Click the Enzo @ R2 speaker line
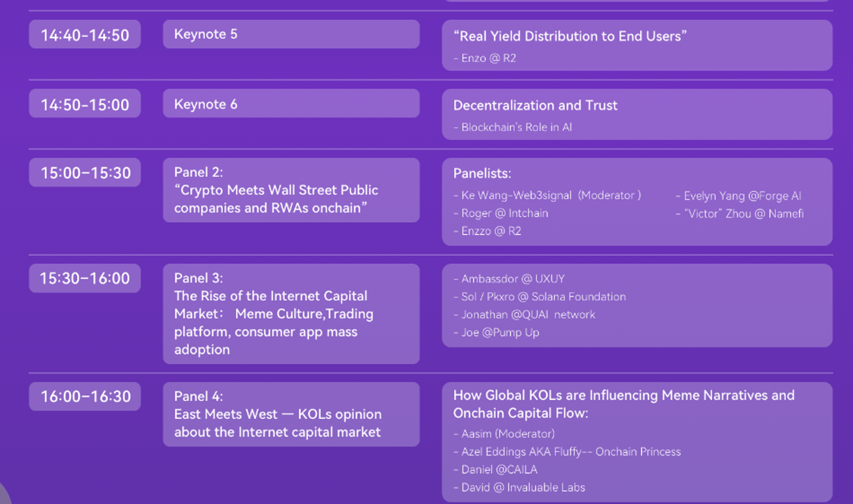This screenshot has height=504, width=853. click(485, 58)
